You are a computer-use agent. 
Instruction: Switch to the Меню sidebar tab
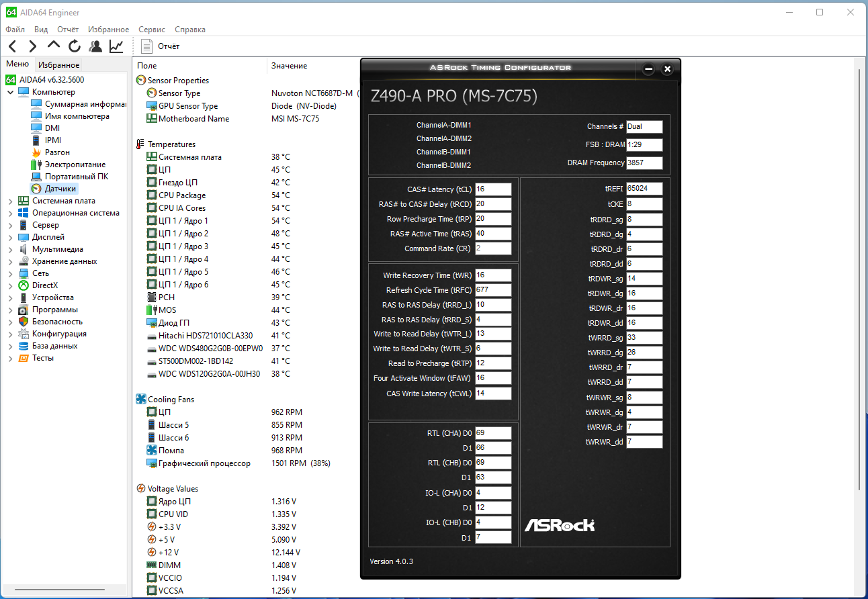tap(17, 64)
